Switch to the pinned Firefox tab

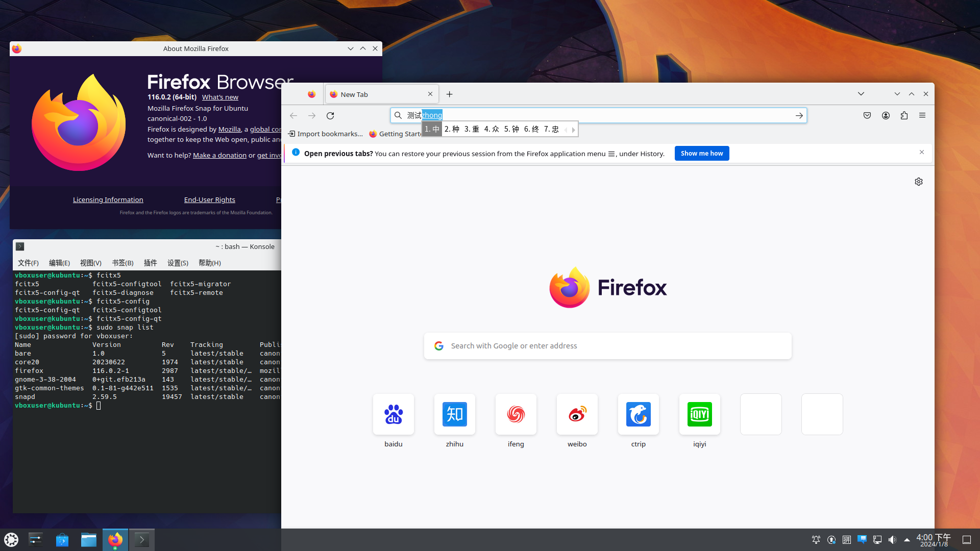pyautogui.click(x=311, y=94)
